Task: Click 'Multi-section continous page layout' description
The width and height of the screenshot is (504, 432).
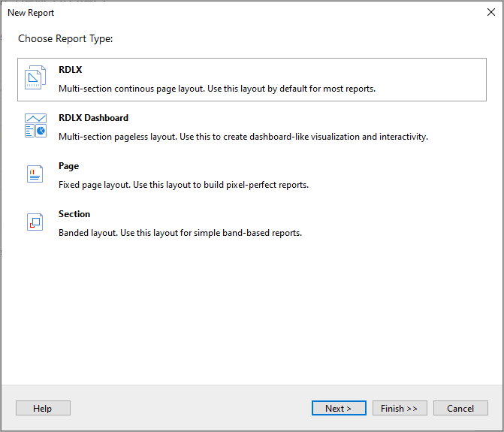Action: coord(217,89)
